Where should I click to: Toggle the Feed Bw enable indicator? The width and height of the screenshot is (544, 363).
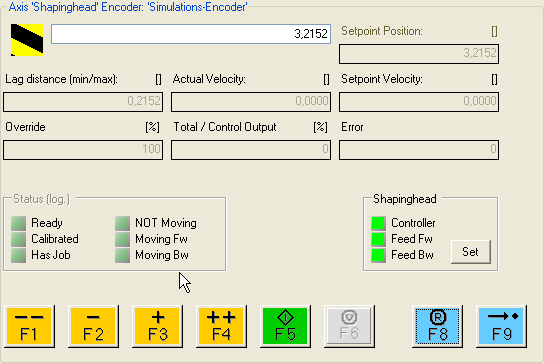pos(378,255)
